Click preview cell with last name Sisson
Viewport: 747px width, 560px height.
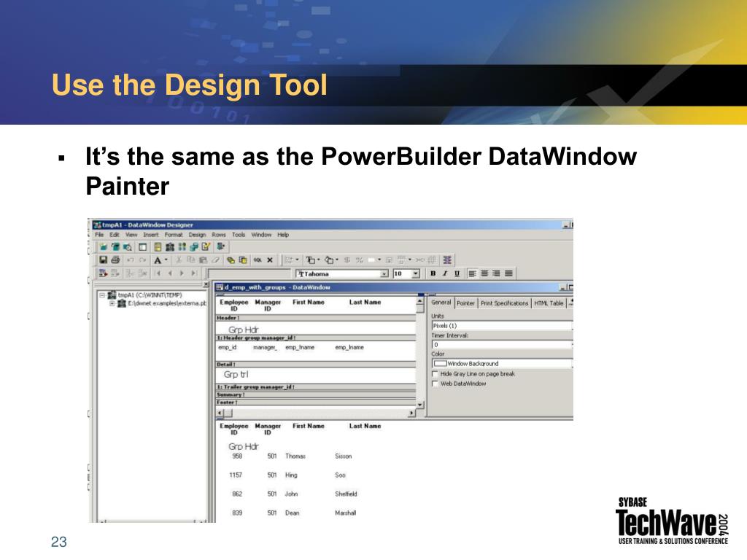343,456
